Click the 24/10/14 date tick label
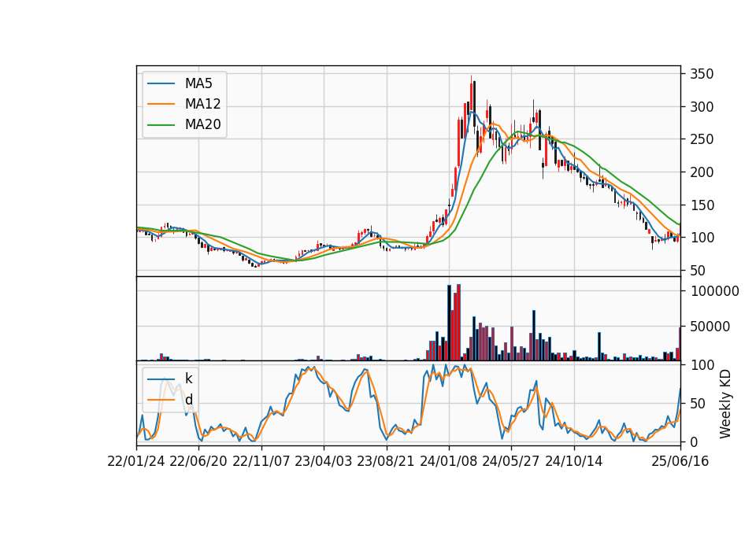This screenshot has height=543, width=756. click(574, 462)
